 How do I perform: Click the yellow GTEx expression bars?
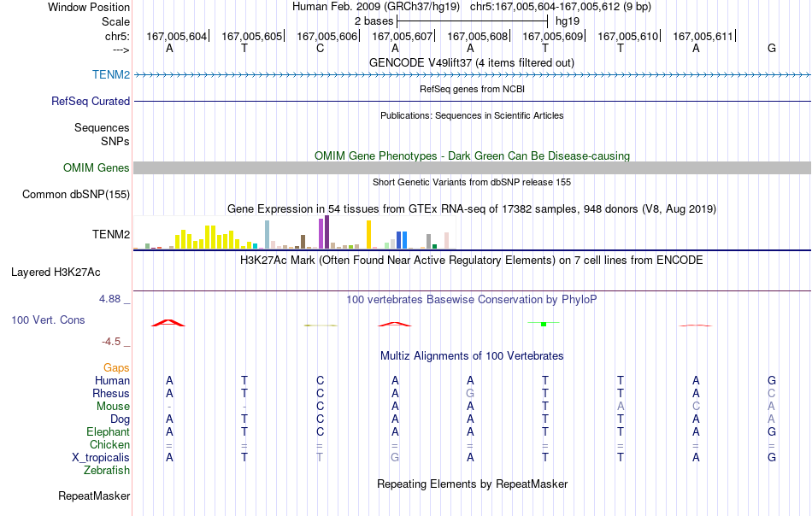point(209,238)
